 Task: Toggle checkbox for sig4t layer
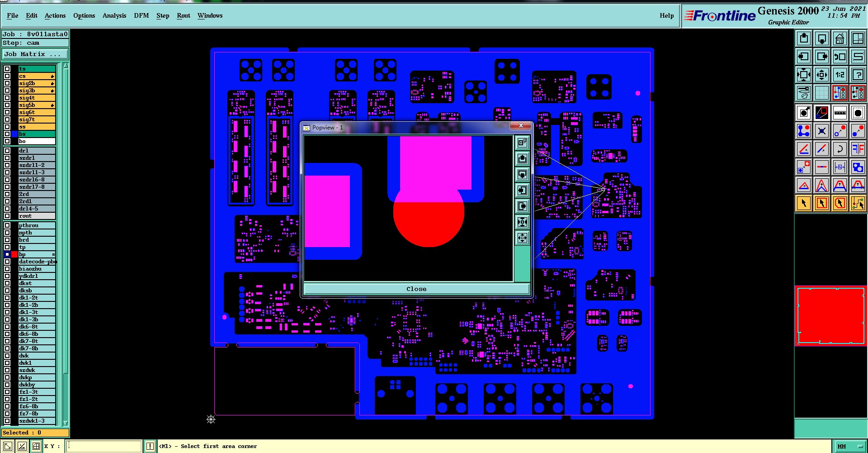pyautogui.click(x=7, y=98)
